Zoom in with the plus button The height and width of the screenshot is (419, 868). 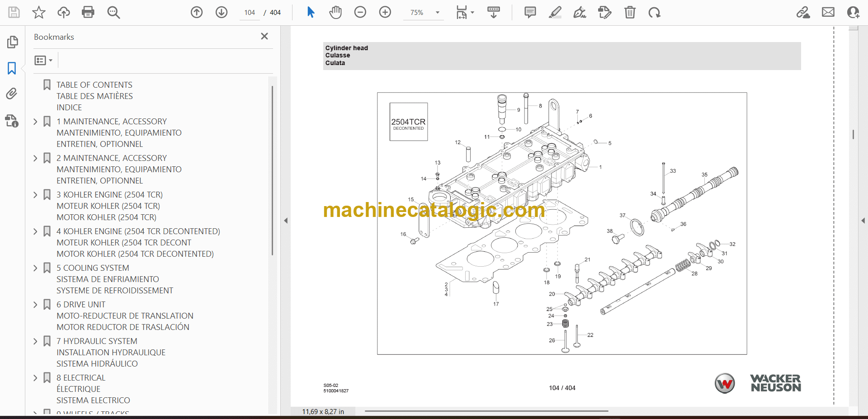pyautogui.click(x=385, y=12)
